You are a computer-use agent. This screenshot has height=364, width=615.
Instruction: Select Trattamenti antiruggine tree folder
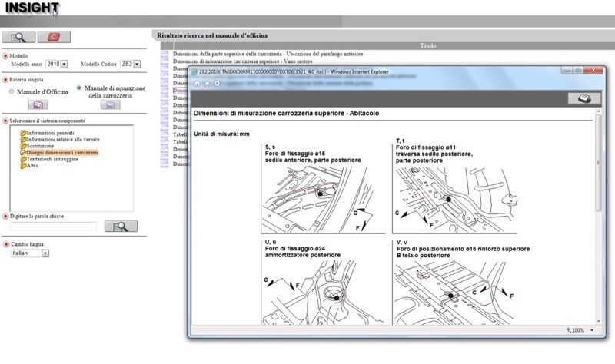point(52,159)
